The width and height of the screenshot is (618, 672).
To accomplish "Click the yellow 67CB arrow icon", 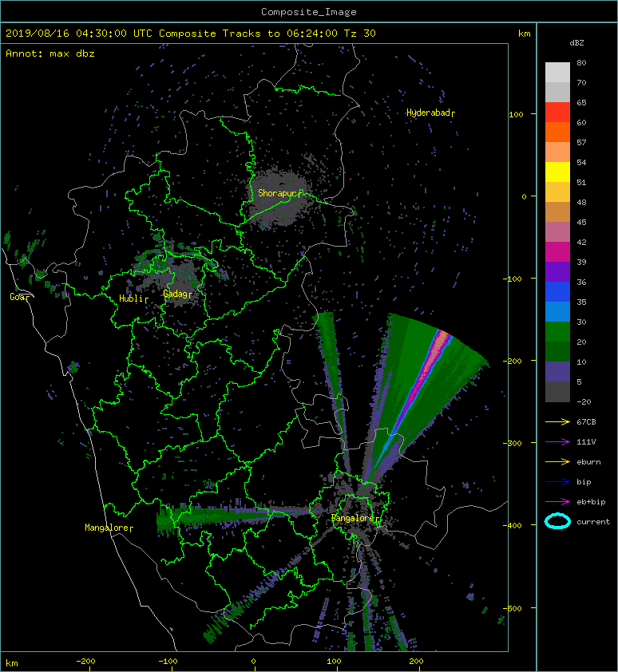I will (557, 422).
